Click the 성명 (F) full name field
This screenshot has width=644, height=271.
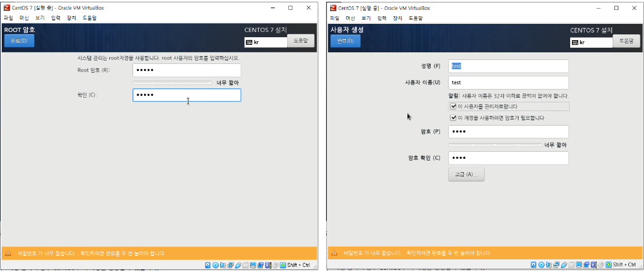[509, 66]
